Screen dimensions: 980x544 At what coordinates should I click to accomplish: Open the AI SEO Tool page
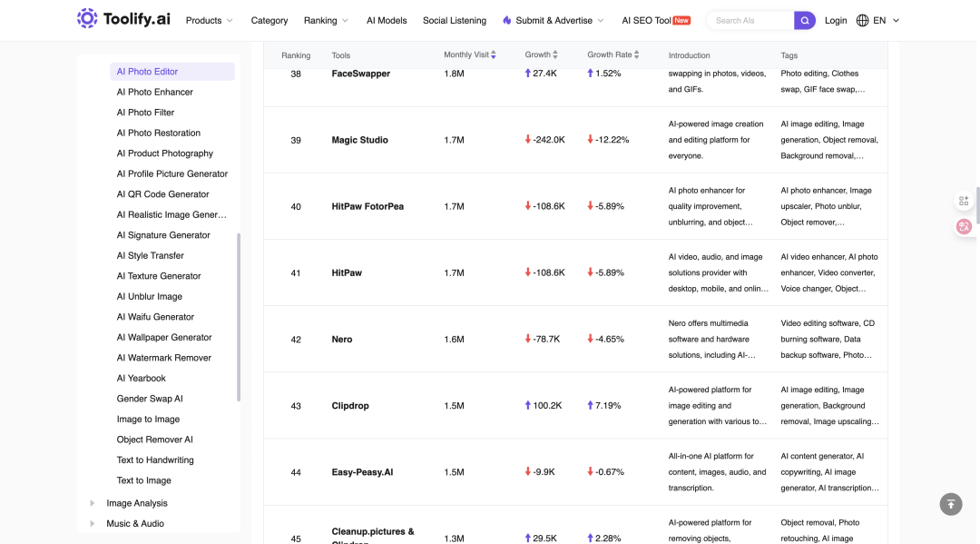click(x=656, y=21)
